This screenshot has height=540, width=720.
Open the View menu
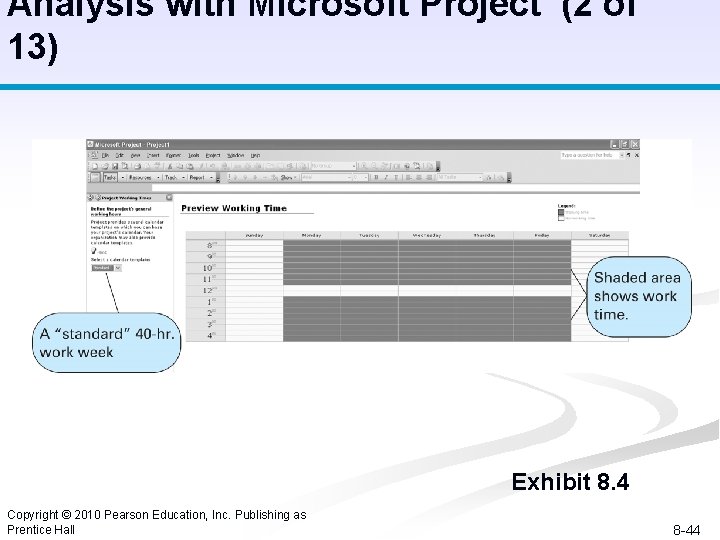pyautogui.click(x=135, y=155)
